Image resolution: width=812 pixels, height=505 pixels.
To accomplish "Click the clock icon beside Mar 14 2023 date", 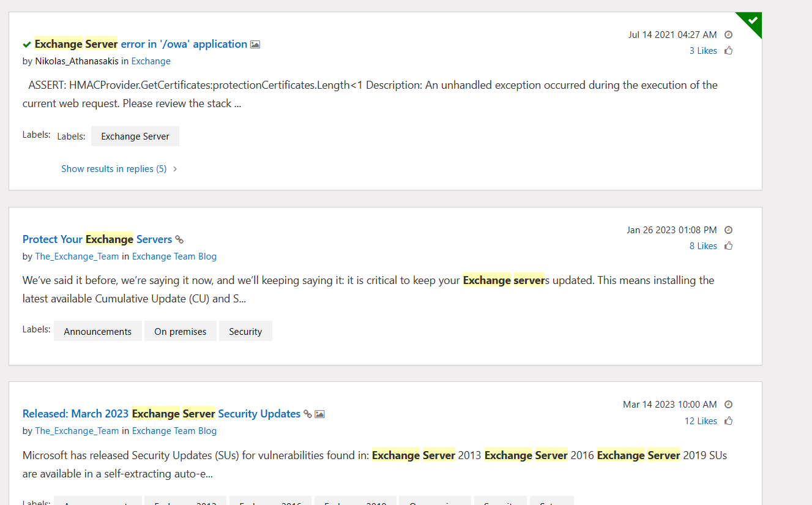I will (728, 405).
